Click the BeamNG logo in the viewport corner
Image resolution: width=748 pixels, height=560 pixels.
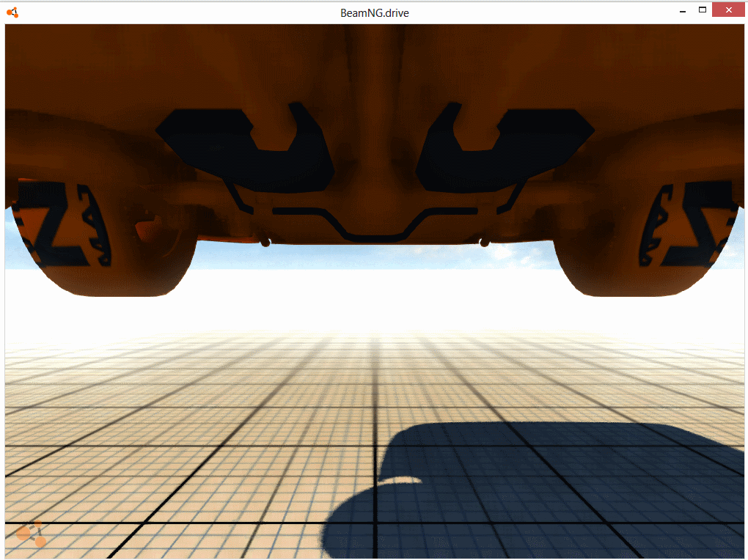32,534
